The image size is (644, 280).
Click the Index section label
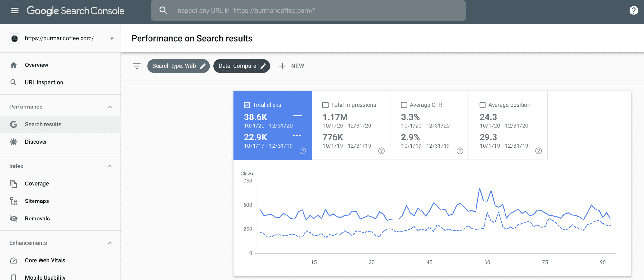tap(16, 166)
